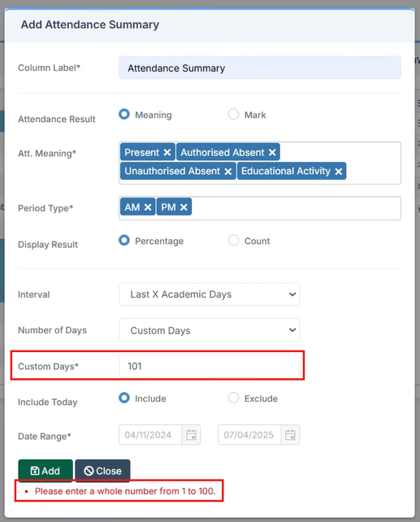Open the Interval dropdown
The height and width of the screenshot is (522, 420).
pos(209,294)
